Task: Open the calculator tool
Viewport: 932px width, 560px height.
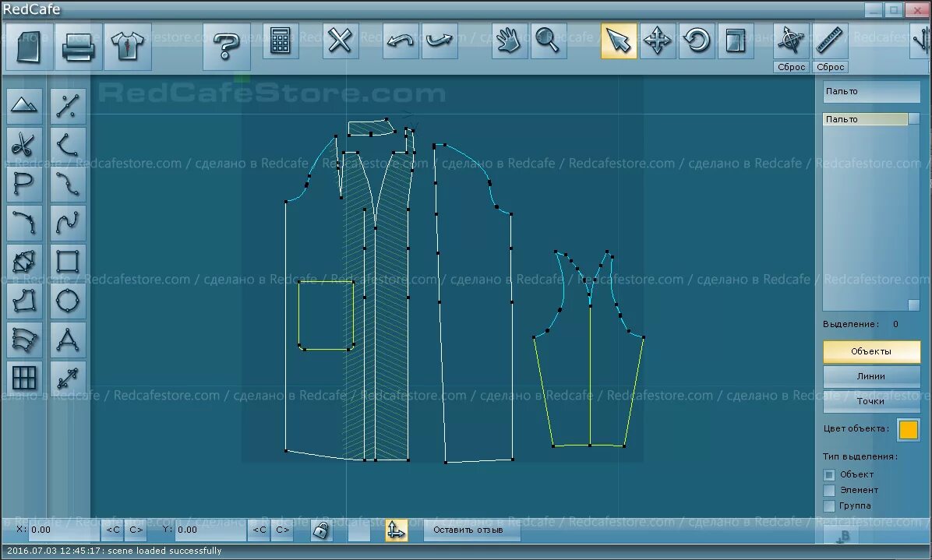Action: (281, 41)
